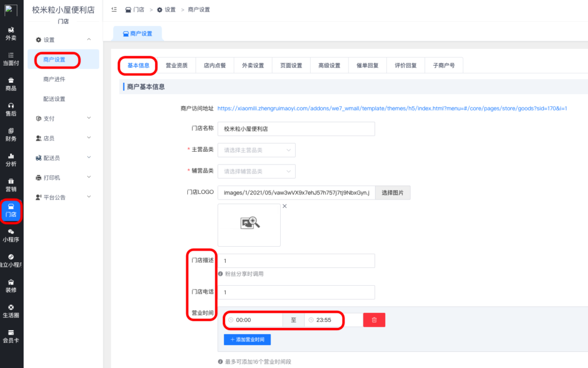Image resolution: width=588 pixels, height=368 pixels.
Task: Open the 主营品类 category dropdown
Action: pos(256,149)
